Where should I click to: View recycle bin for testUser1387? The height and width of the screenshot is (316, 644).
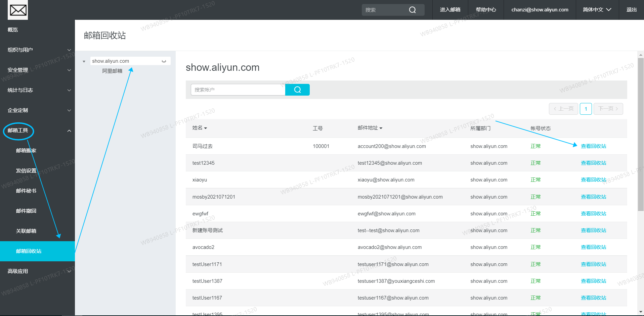(593, 281)
